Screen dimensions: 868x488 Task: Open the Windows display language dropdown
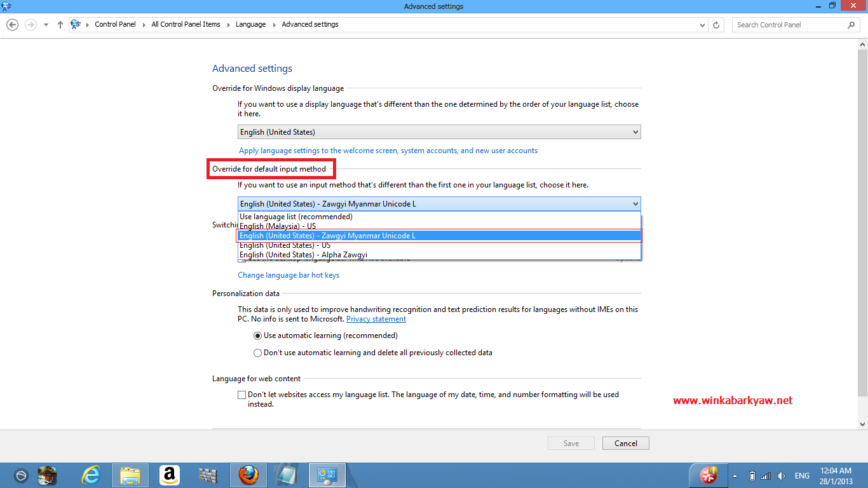(439, 132)
